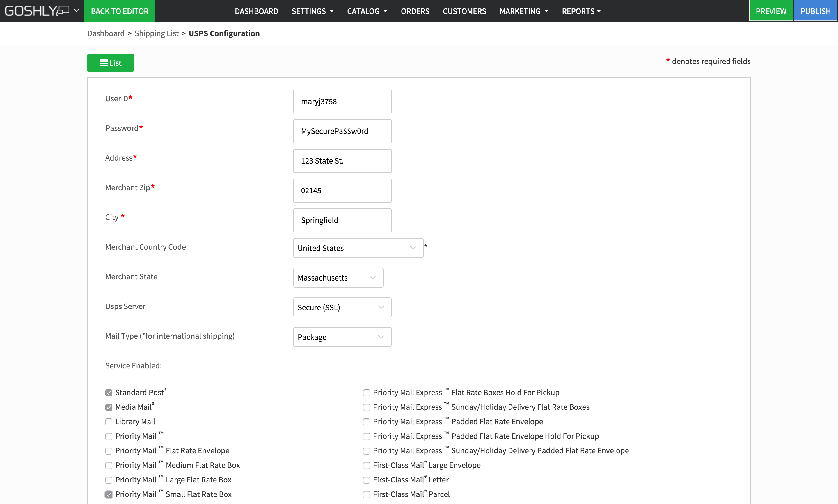Click the Service Enabled label
838x504 pixels.
(x=134, y=366)
